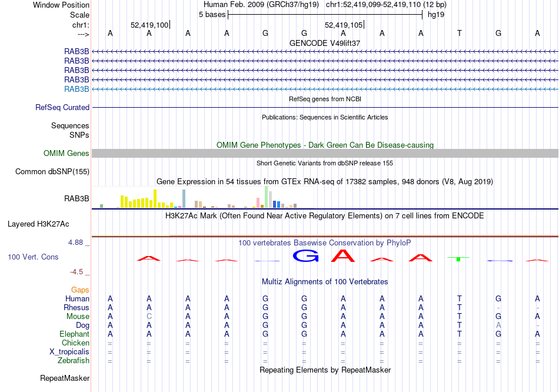Select the Mouse alignment row label
Image resolution: width=559 pixels, height=392 pixels.
(x=78, y=317)
